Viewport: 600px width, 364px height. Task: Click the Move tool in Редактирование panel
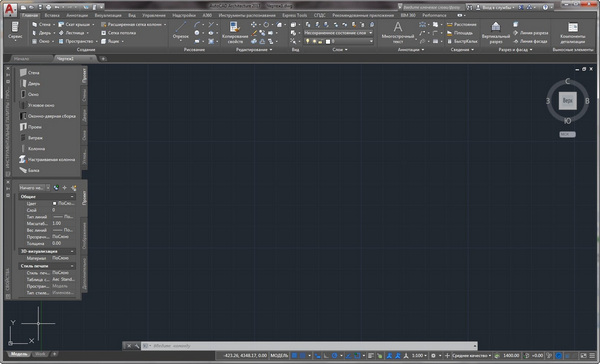coord(253,24)
